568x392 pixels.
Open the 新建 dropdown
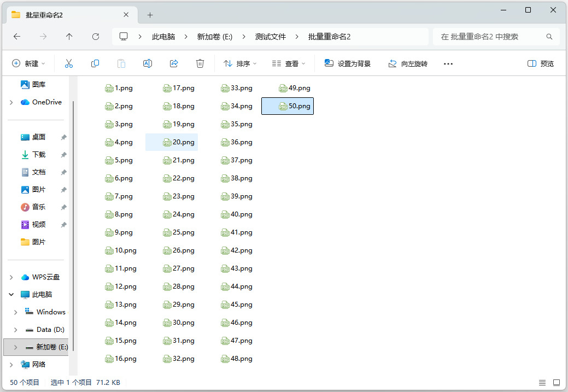[28, 64]
